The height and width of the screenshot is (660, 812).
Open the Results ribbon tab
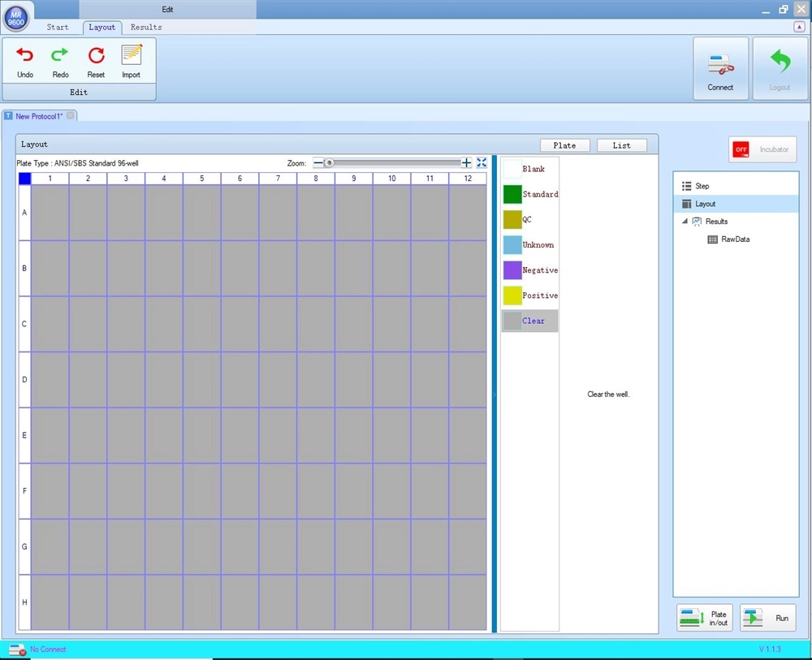point(146,27)
